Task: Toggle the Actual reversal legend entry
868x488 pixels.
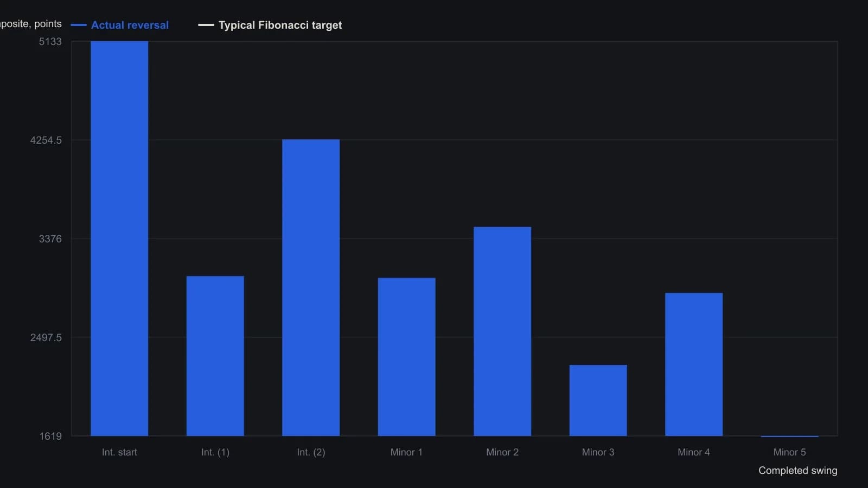Action: (x=120, y=25)
